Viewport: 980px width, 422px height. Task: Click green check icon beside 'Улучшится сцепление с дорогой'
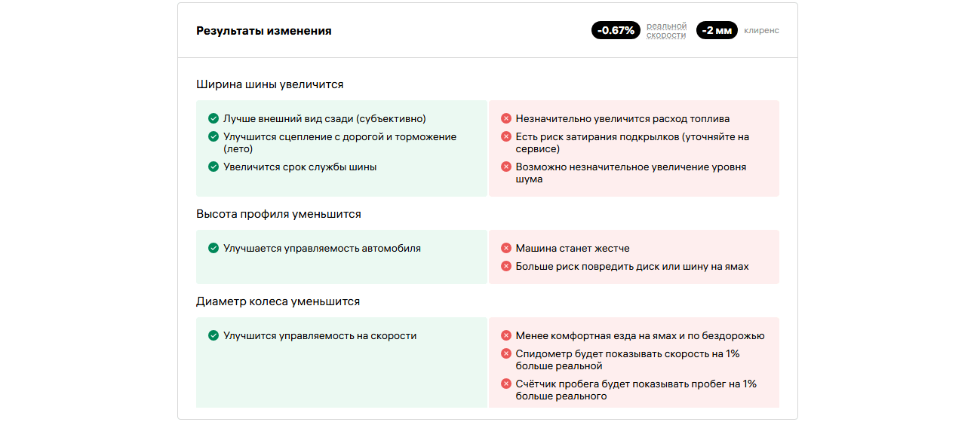(214, 136)
